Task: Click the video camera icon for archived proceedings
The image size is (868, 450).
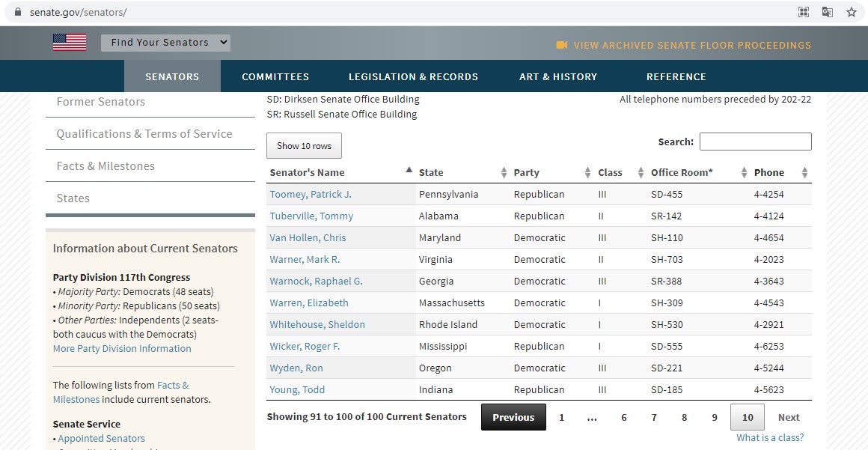Action: pos(562,45)
